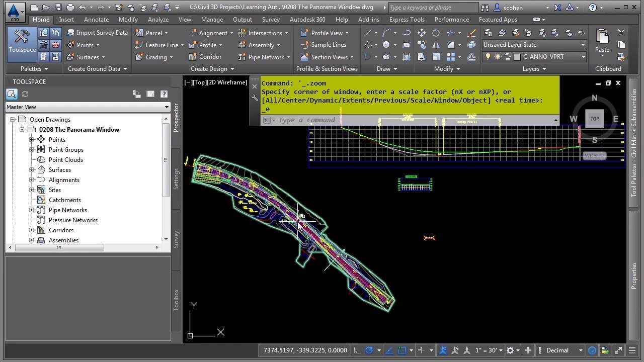
Task: Open the Pipe Network dropdown in ribbon
Action: pyautogui.click(x=264, y=57)
